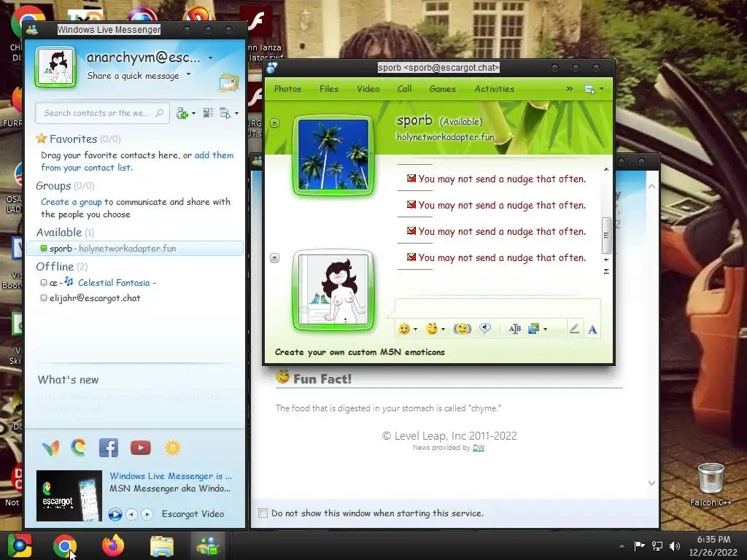Image resolution: width=747 pixels, height=560 pixels.
Task: Click the show menu icon in Messenger
Action: point(225,113)
